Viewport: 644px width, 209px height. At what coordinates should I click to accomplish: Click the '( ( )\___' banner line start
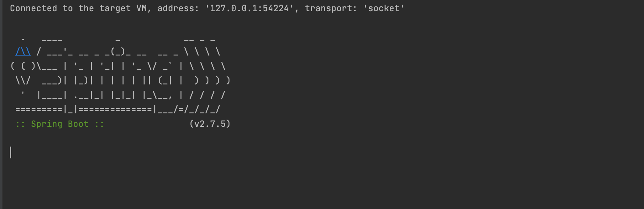[34, 66]
